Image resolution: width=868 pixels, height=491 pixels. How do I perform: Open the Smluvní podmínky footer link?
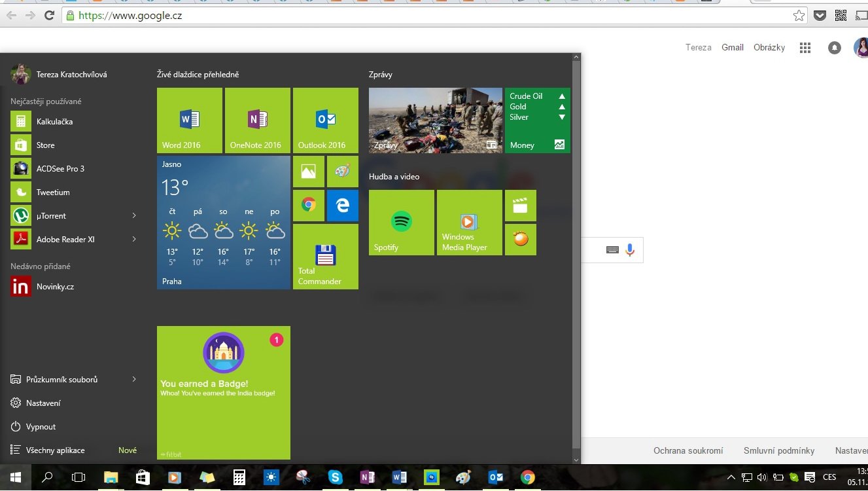click(x=779, y=450)
